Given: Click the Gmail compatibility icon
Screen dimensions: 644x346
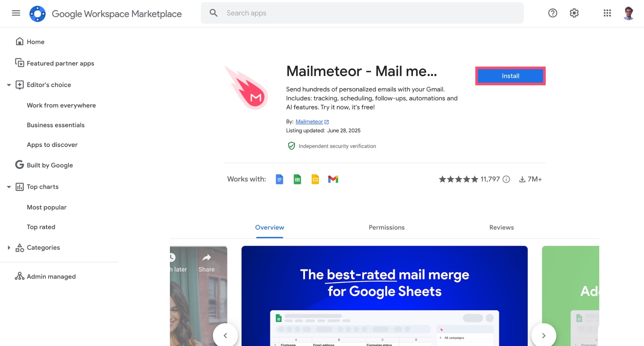Looking at the screenshot, I should coord(333,179).
